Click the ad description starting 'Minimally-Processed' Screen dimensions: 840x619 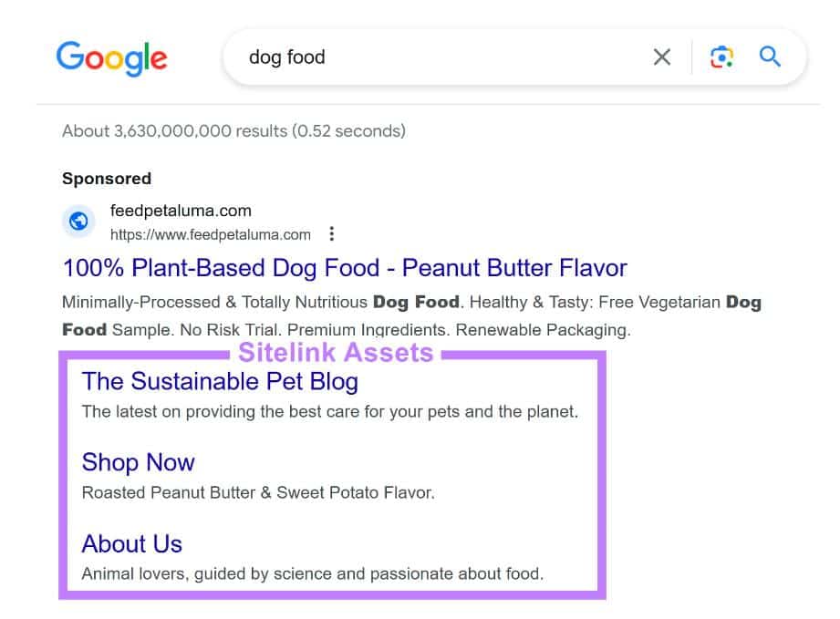411,316
